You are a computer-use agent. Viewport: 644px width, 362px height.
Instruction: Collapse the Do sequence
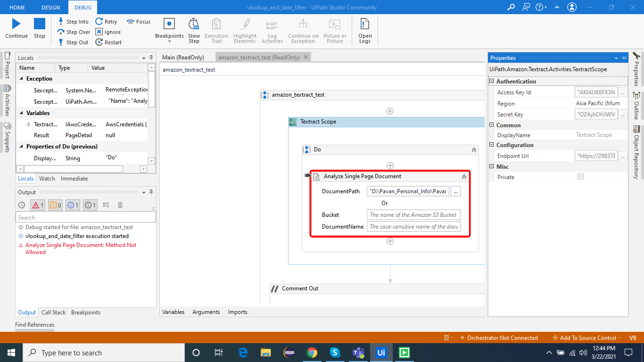point(474,149)
